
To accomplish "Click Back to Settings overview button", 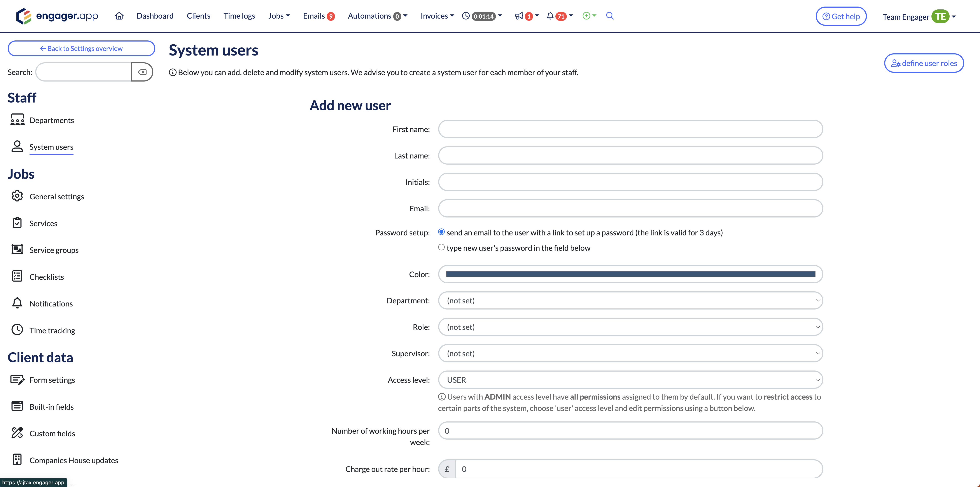I will [x=81, y=48].
